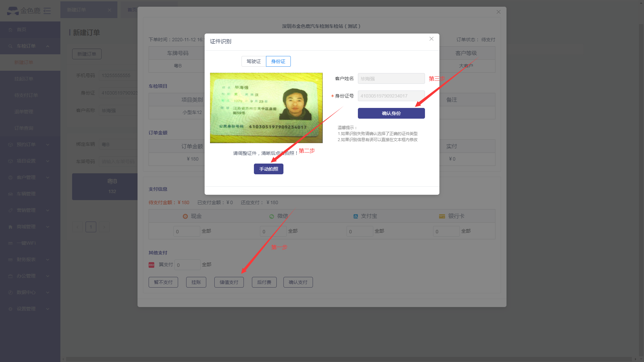
Task: Click the 手动拍照 manual photo button
Action: pyautogui.click(x=268, y=169)
